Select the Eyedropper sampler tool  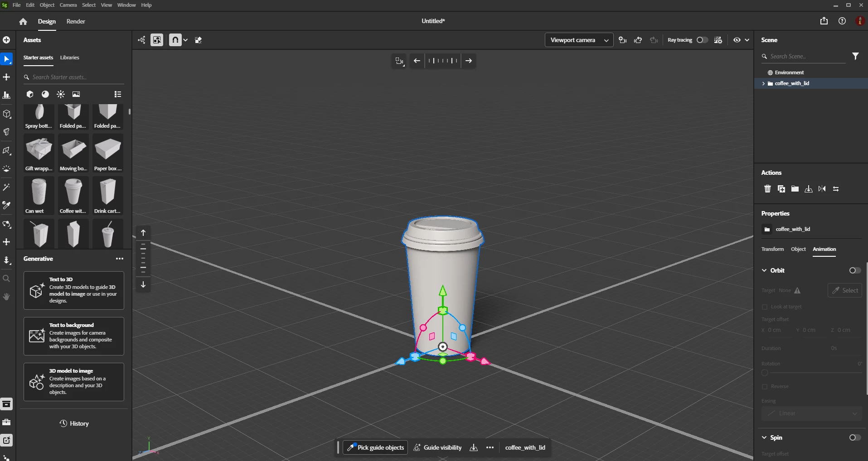tap(6, 205)
